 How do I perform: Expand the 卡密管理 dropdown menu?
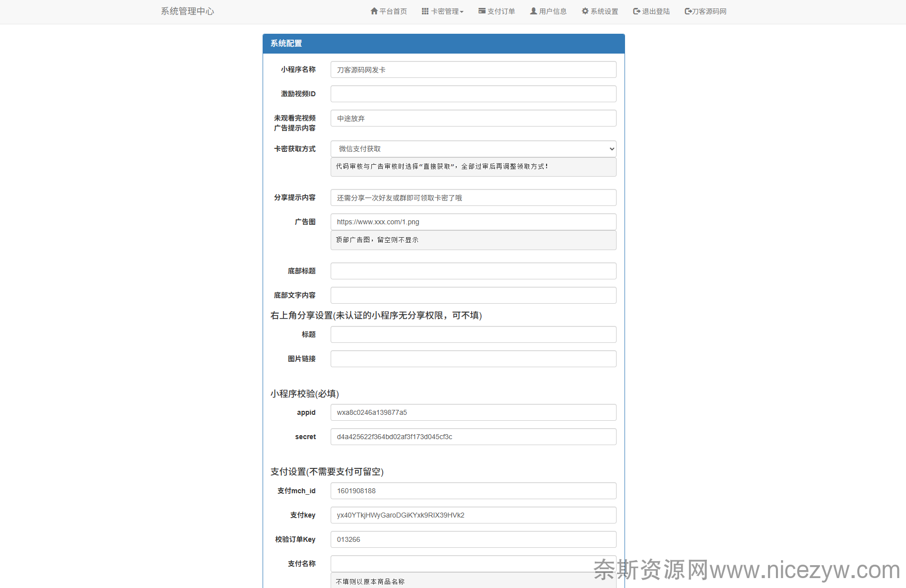[x=443, y=11]
